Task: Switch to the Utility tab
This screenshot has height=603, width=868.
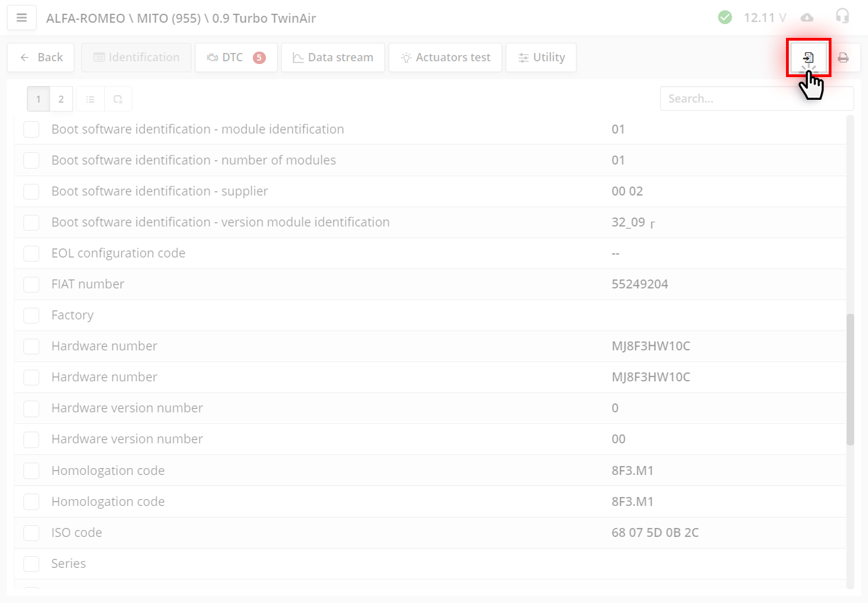Action: point(541,57)
